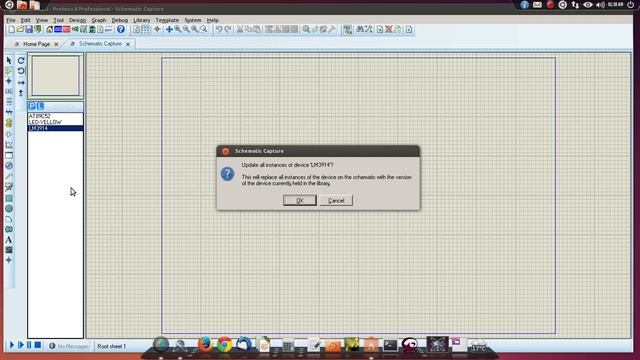Open the Debug menu
This screenshot has height=360, width=640.
(x=120, y=20)
